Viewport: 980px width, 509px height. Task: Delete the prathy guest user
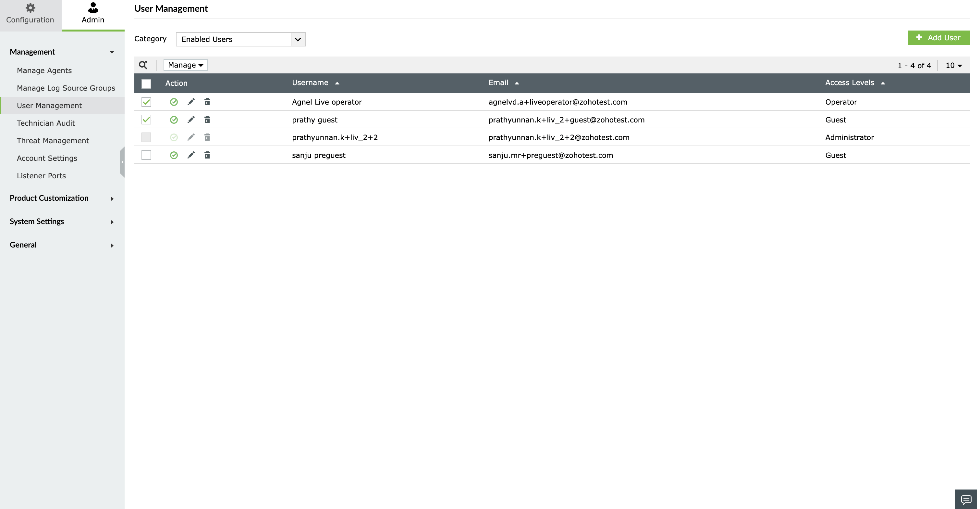[207, 120]
